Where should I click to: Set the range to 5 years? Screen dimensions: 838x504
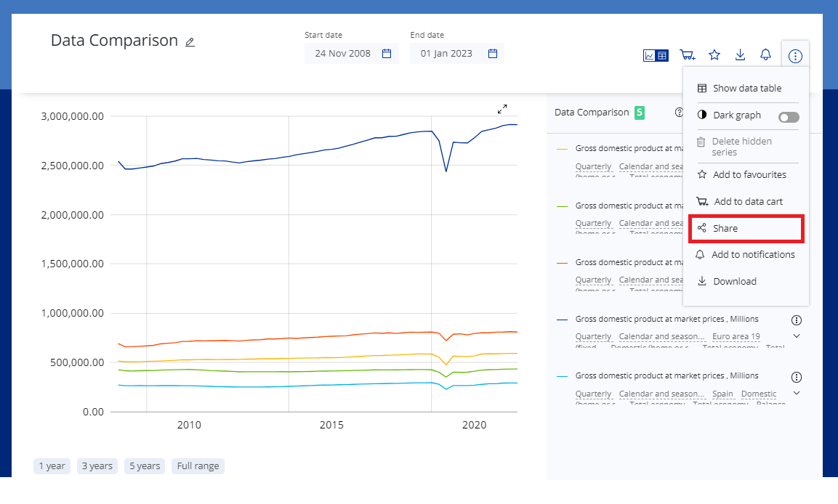(x=145, y=466)
